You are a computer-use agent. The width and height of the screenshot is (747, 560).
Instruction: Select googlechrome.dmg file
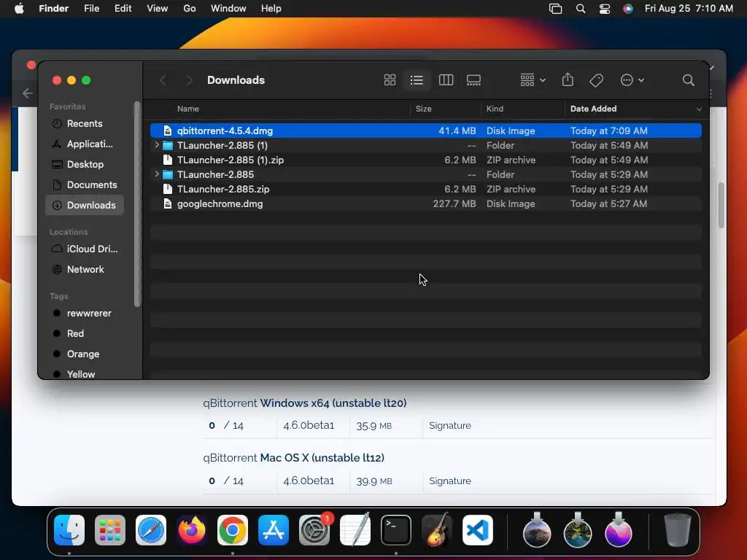tap(426, 204)
